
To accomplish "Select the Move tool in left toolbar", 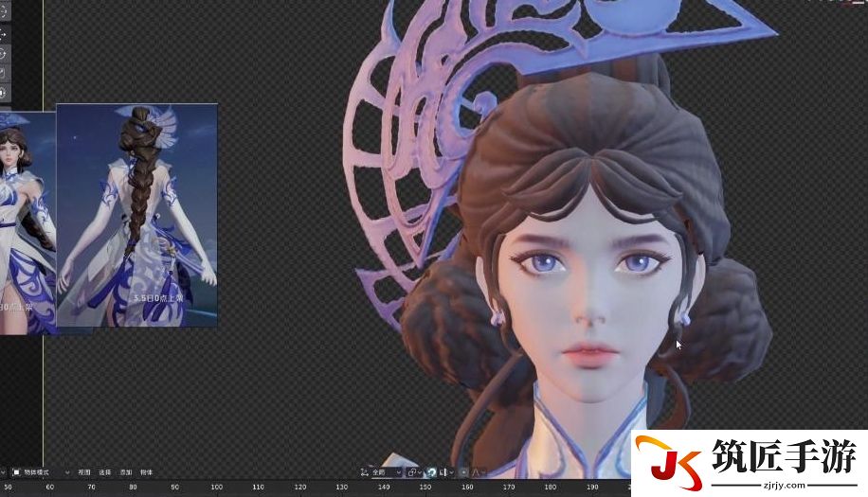I will click(x=5, y=34).
